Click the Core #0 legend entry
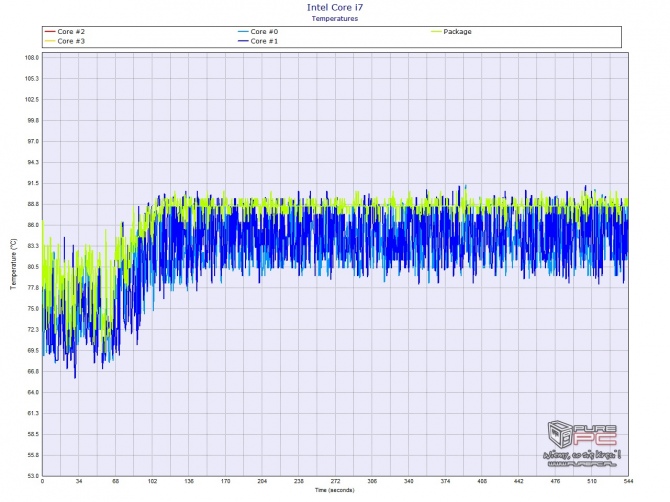670x502 pixels. [x=258, y=32]
